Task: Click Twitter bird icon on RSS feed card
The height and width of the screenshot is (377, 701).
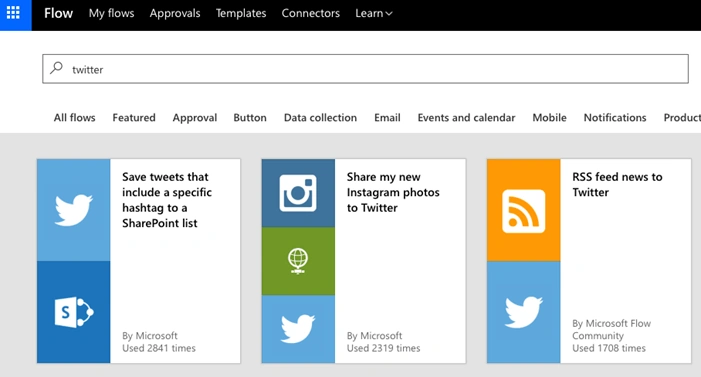Action: coord(524,312)
